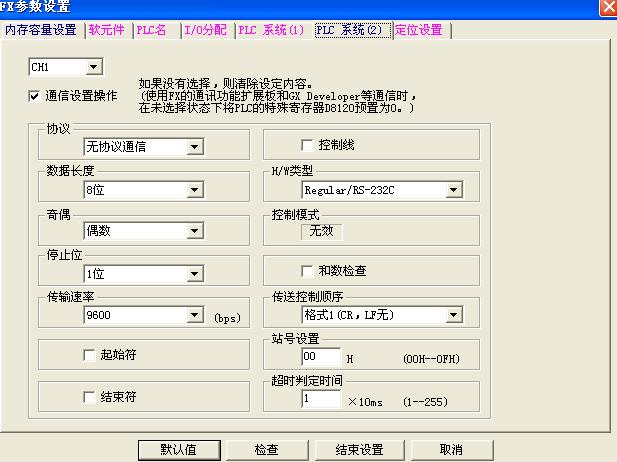Open the 定位设置 tab
617x462 pixels.
418,30
